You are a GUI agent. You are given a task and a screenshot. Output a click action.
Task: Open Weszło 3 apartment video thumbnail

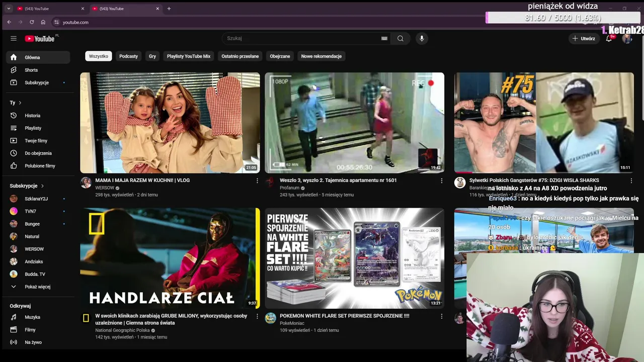coord(355,123)
